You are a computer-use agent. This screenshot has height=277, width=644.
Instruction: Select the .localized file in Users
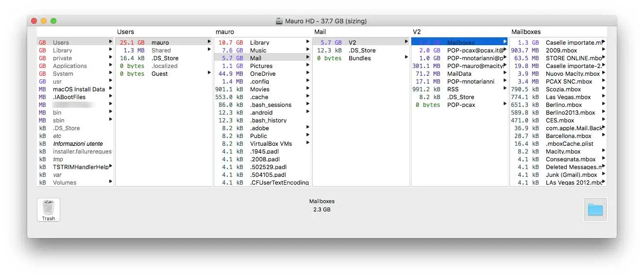point(164,66)
